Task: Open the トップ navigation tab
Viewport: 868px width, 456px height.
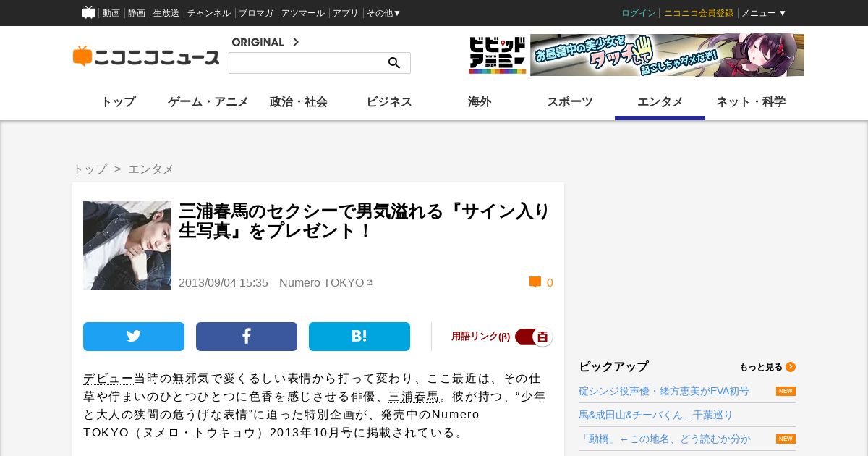Action: point(118,102)
